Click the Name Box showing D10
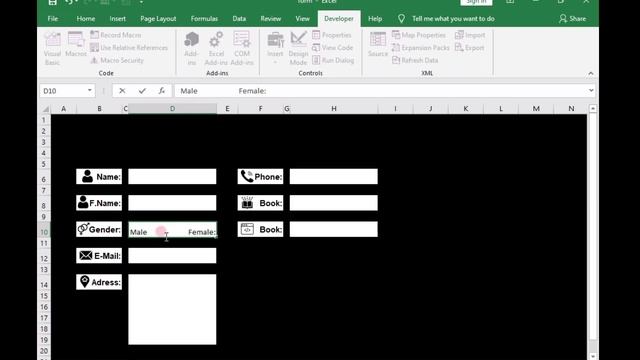Screen dimensions: 640x360 [x=63, y=91]
